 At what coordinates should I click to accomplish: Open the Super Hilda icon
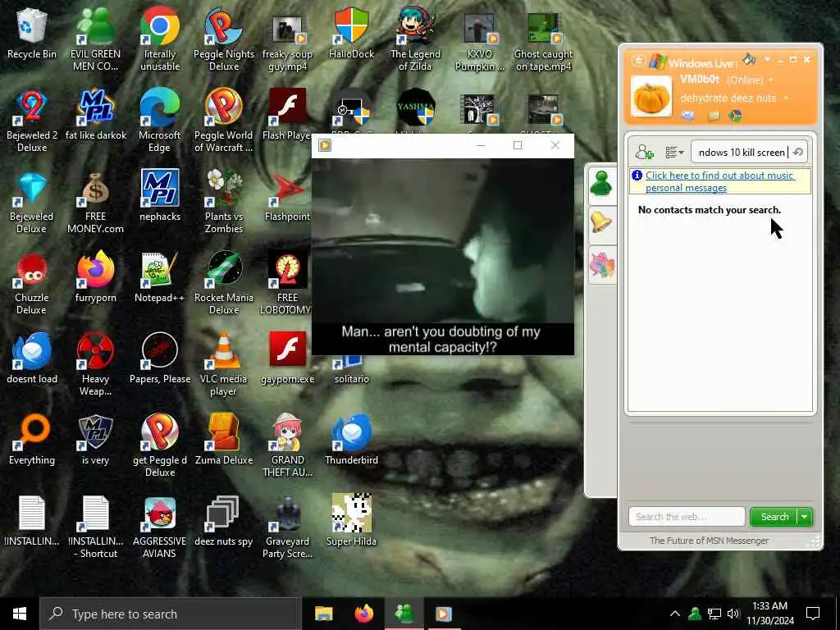click(x=351, y=520)
